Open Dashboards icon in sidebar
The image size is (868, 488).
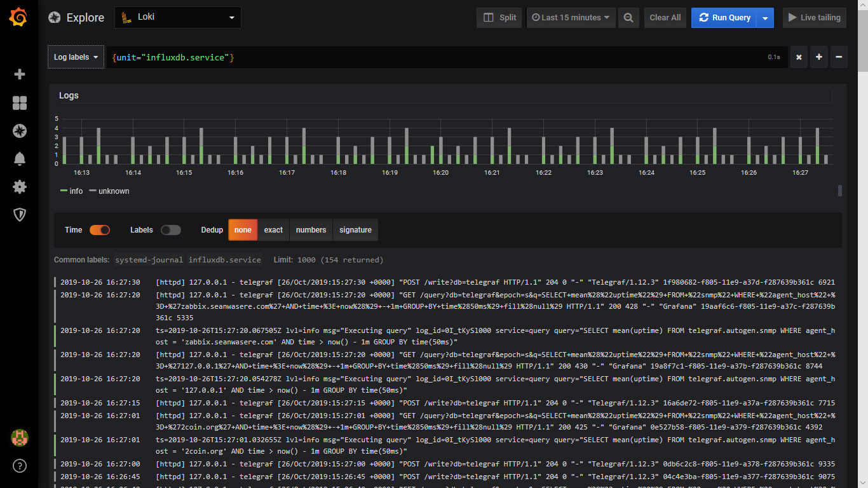[20, 103]
